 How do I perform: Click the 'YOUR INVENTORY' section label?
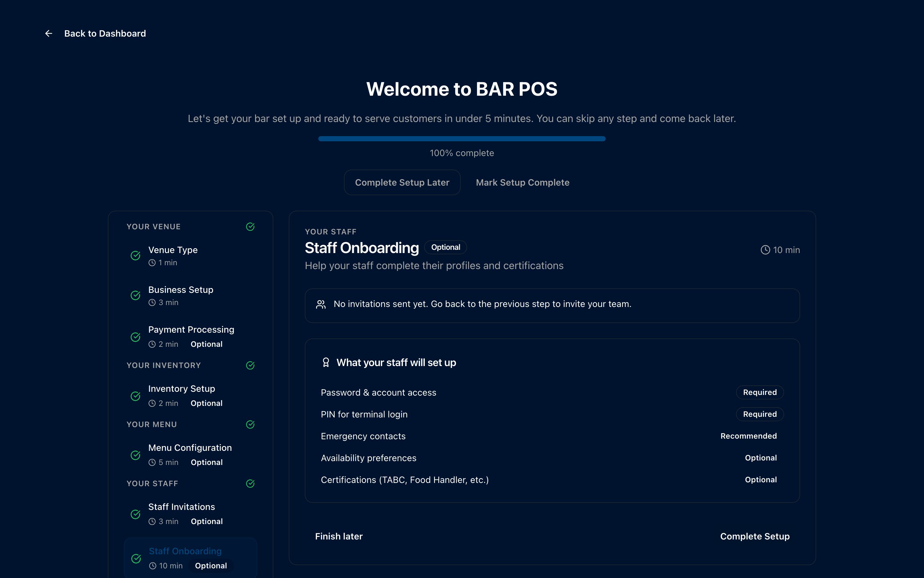click(x=163, y=365)
